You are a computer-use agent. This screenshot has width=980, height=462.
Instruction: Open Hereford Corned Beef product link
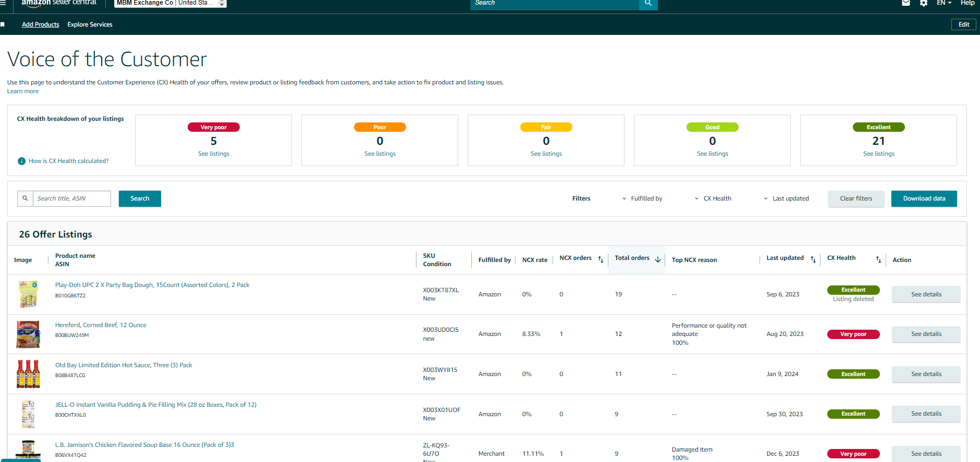click(x=101, y=325)
